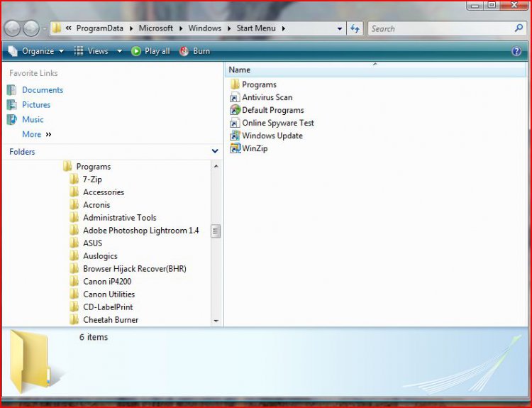Select the Antivirus Scan shortcut icon
532x408 pixels.
tap(235, 97)
